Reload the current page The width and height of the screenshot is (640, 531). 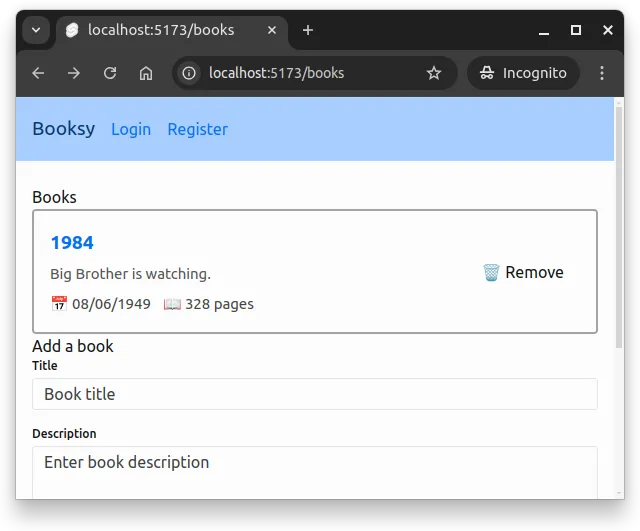click(x=110, y=73)
